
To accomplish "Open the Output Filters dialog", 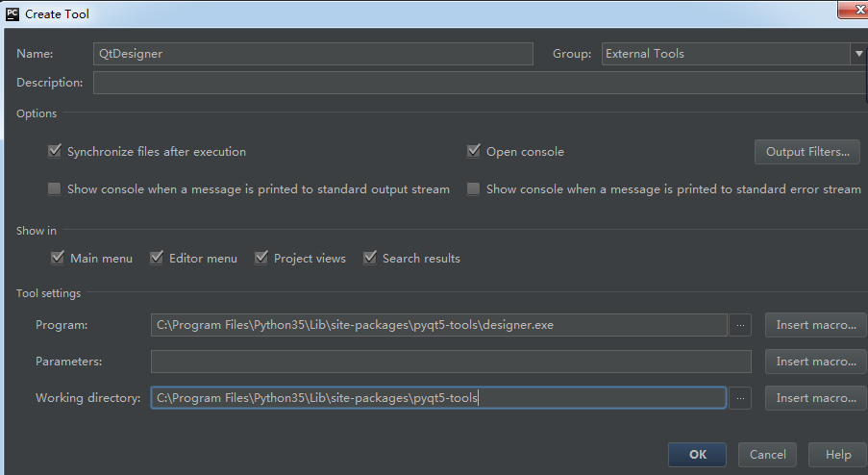I will pyautogui.click(x=807, y=152).
